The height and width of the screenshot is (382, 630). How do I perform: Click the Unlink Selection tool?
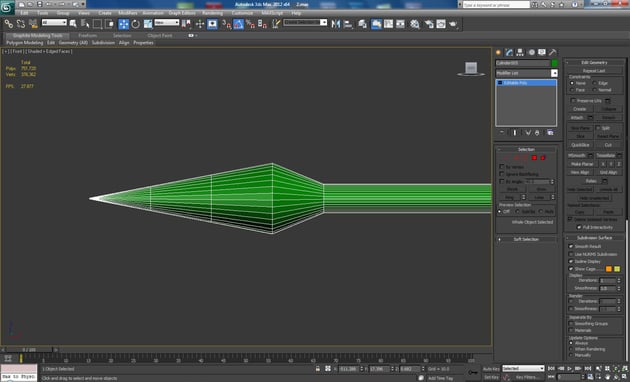(21, 24)
